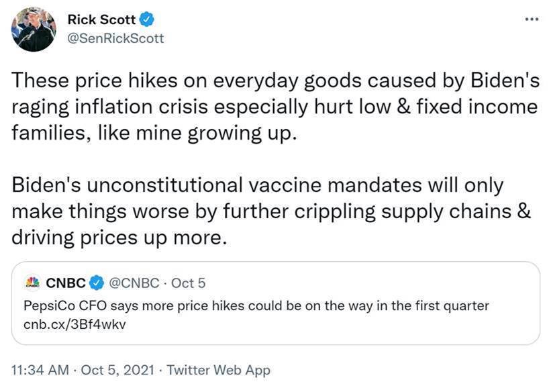
Task: Click the Oct 5 date of quoted tweet
Action: click(189, 283)
